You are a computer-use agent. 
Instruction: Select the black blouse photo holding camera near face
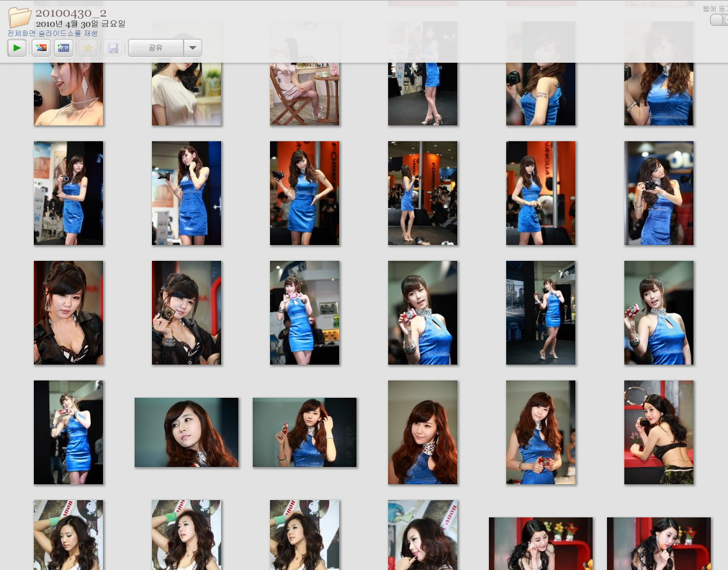187,313
